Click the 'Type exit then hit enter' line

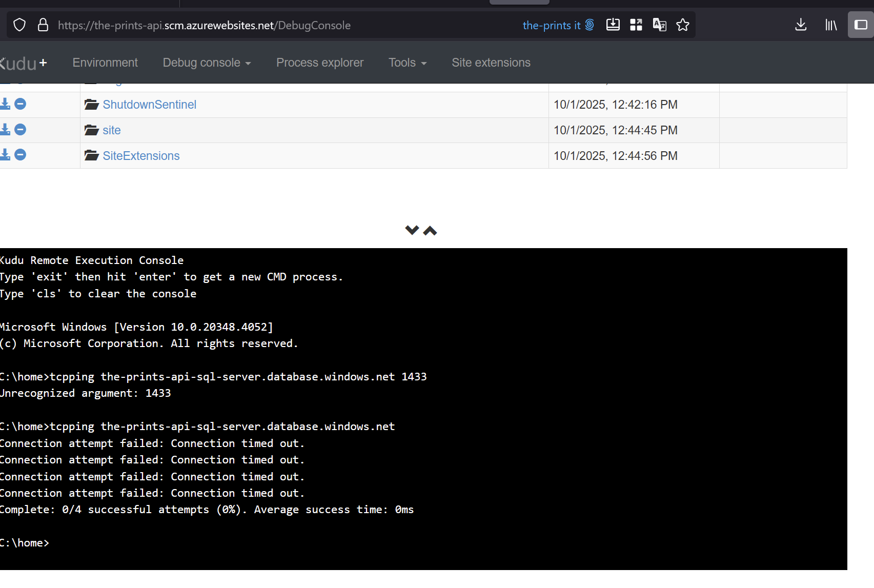pyautogui.click(x=172, y=277)
